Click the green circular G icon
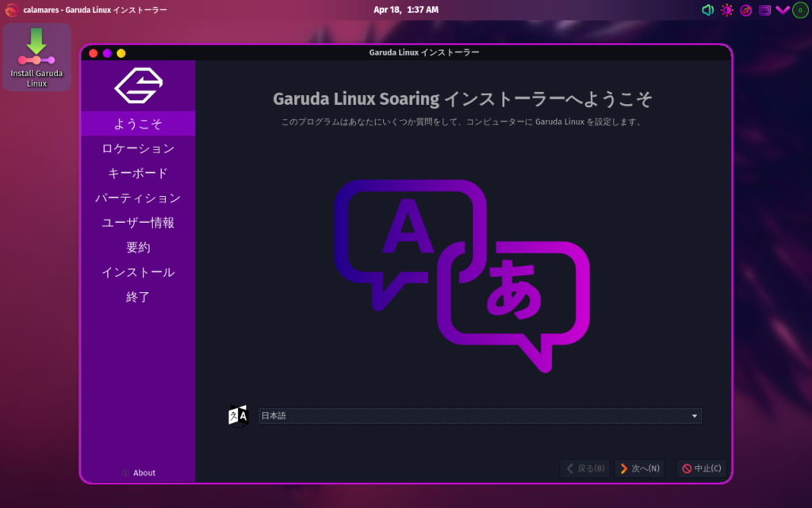812x508 pixels. tap(800, 10)
